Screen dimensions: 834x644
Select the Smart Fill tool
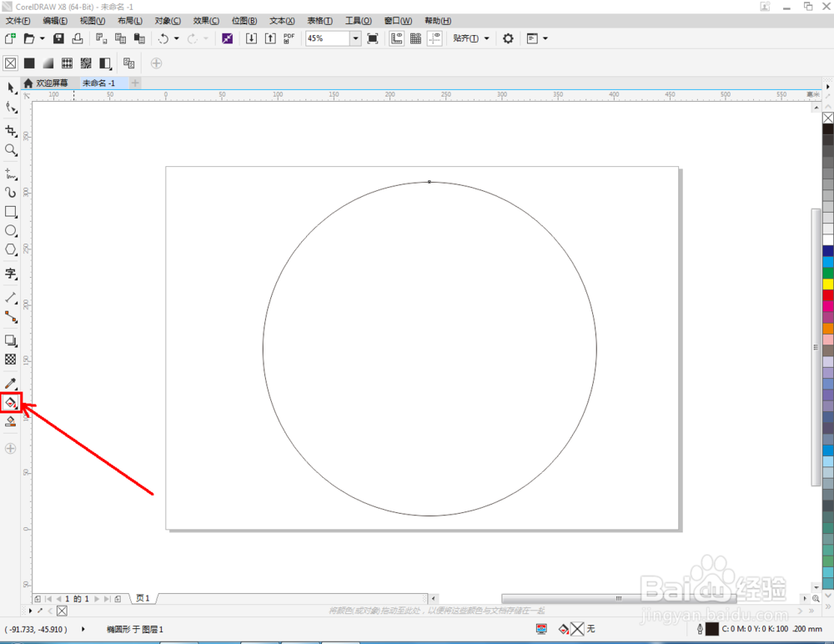[11, 421]
